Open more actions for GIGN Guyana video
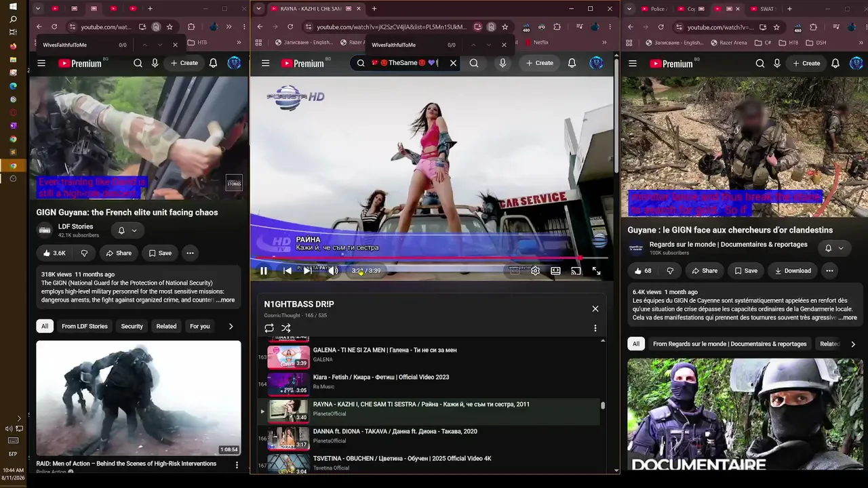Screen dimensions: 868x488 click(190, 253)
